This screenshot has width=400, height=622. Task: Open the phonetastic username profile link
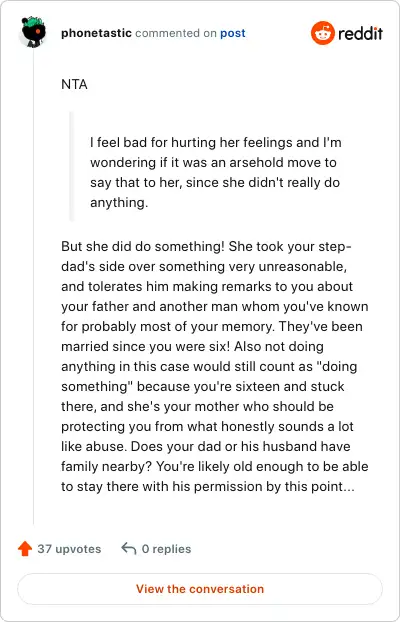pyautogui.click(x=96, y=33)
